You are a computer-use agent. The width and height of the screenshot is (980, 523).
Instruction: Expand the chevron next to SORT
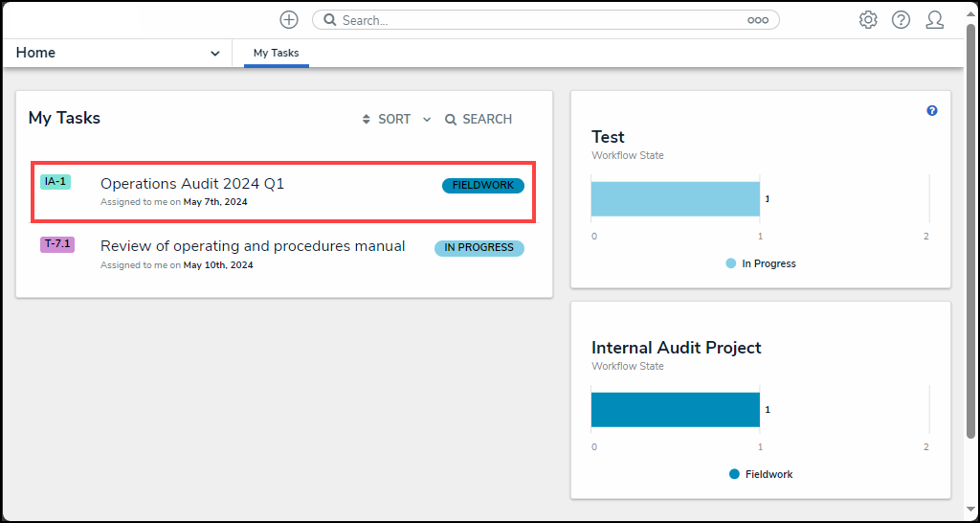427,120
